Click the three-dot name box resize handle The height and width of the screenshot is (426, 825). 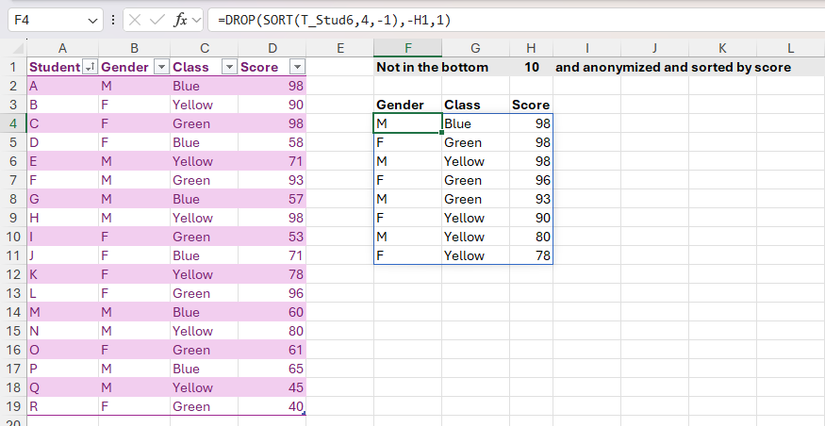tap(112, 20)
